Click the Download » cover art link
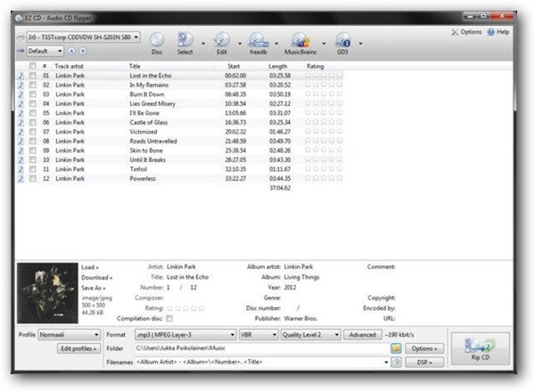Viewport: 535px width, 392px height. click(x=96, y=277)
